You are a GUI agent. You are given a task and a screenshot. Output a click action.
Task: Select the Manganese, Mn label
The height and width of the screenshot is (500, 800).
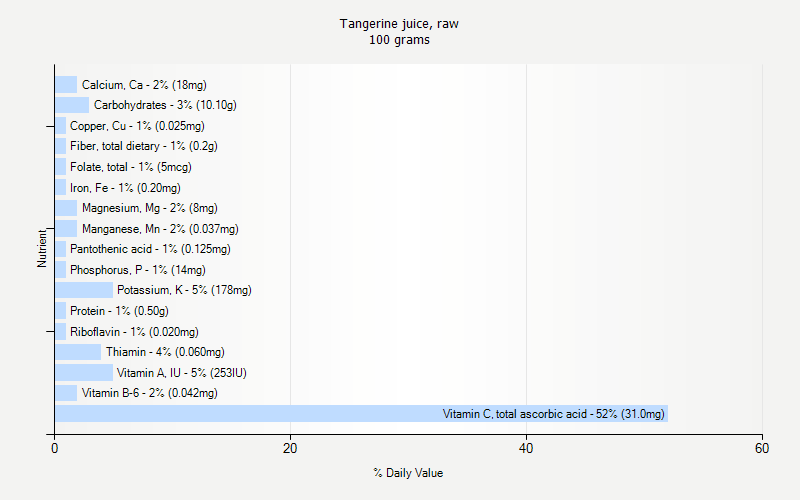pos(160,229)
